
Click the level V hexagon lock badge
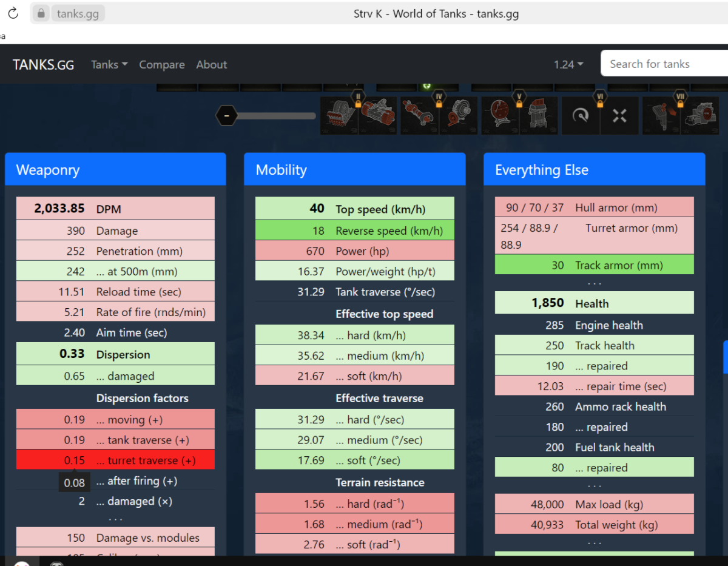[x=519, y=99]
